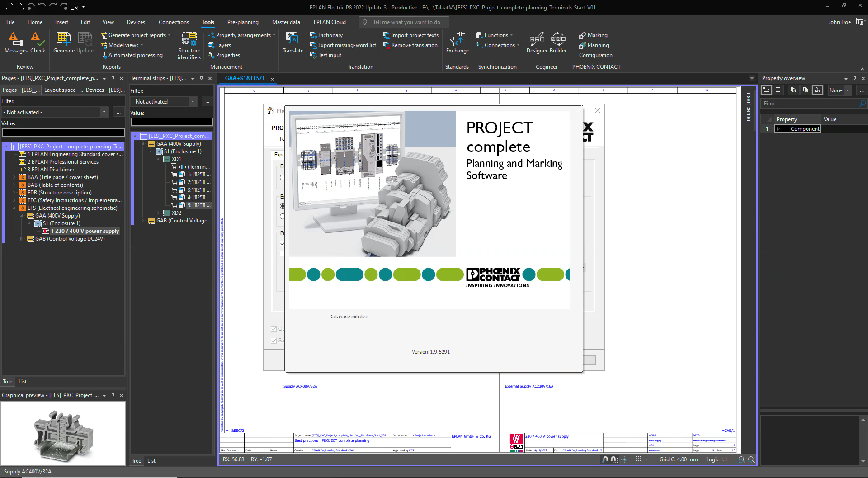Expand the GAB (Control Voltage DC24V) node
Image resolution: width=868 pixels, height=478 pixels.
pyautogui.click(x=21, y=239)
